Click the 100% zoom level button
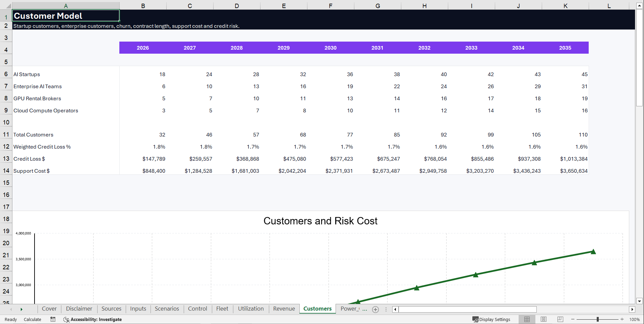Viewport: 644px width, 324px height. [x=634, y=319]
